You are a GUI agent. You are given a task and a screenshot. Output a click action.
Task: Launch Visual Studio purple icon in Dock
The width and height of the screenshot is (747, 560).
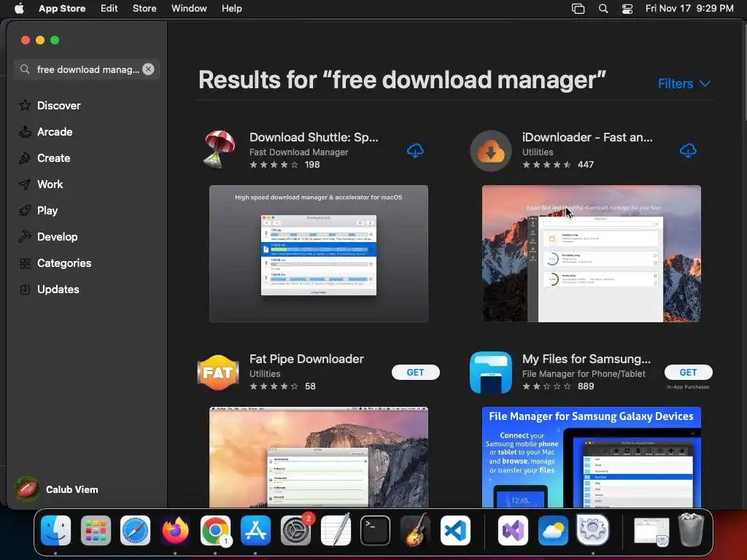point(513,530)
